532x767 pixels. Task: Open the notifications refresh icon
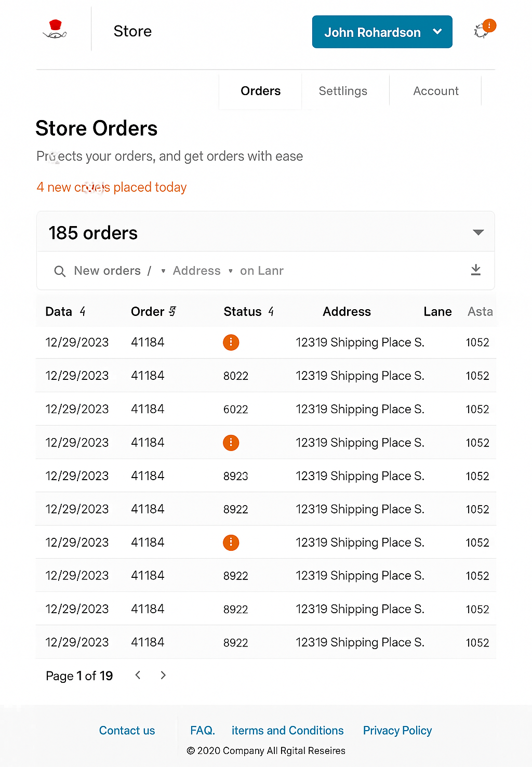pos(482,31)
